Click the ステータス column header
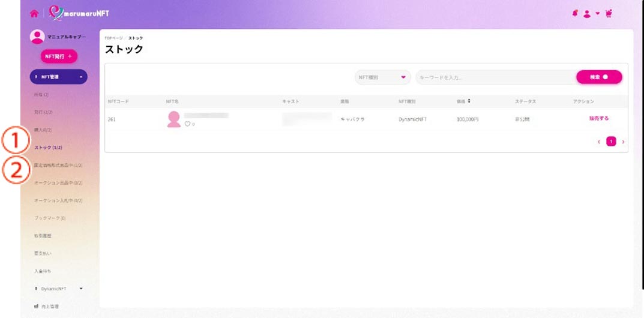644x318 pixels. pyautogui.click(x=525, y=101)
